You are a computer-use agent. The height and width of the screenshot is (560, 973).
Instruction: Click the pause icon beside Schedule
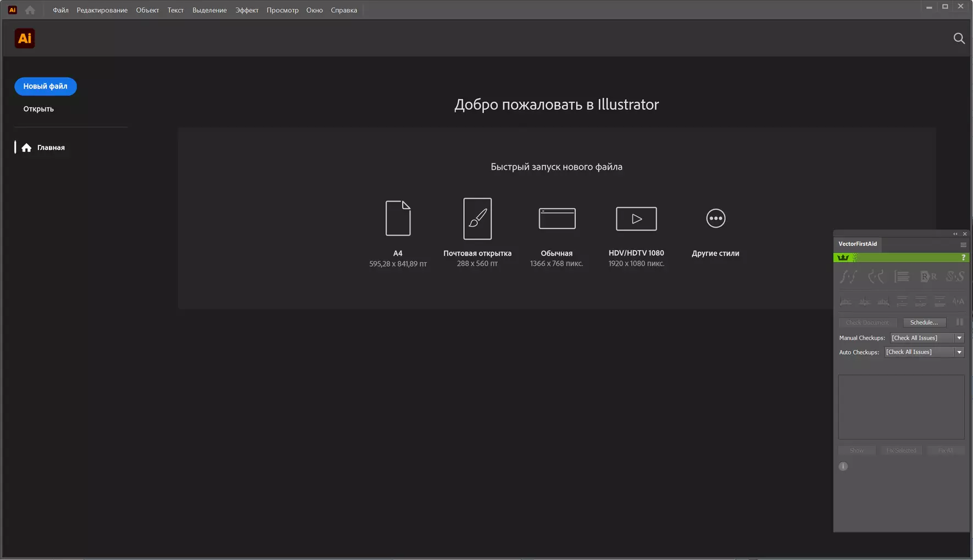959,322
